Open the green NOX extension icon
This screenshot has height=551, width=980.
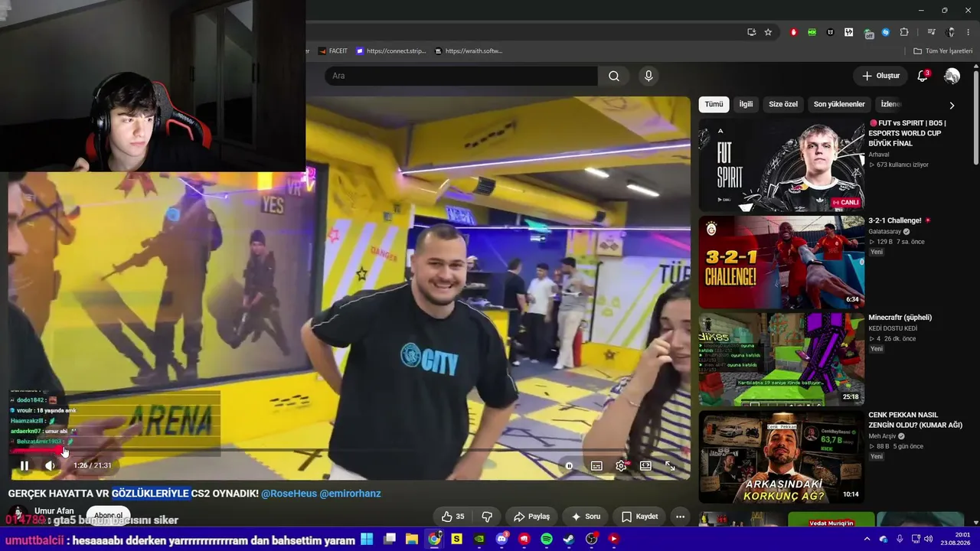[x=812, y=32]
